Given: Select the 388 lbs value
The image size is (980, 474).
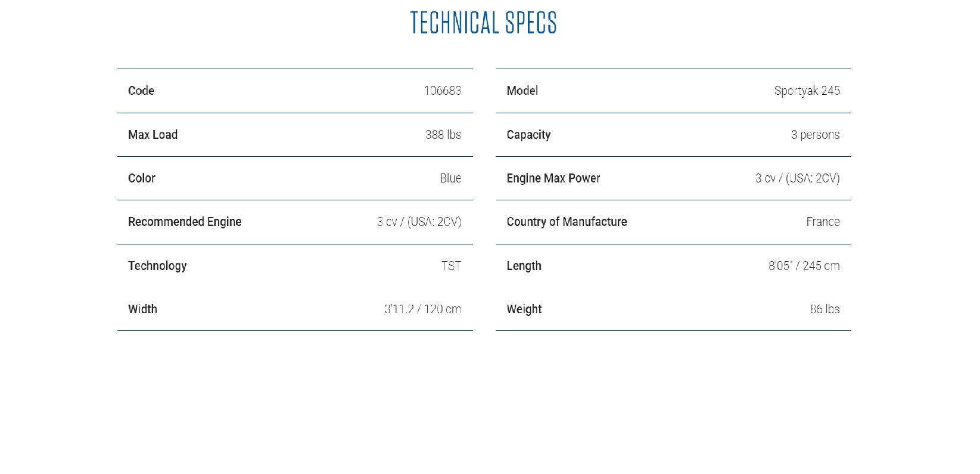Looking at the screenshot, I should pos(443,135).
